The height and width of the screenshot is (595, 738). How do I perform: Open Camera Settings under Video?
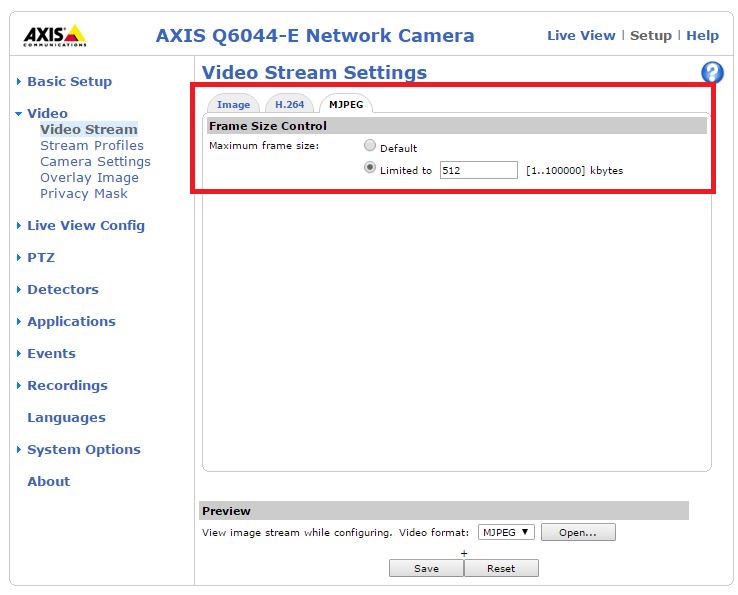[x=95, y=162]
